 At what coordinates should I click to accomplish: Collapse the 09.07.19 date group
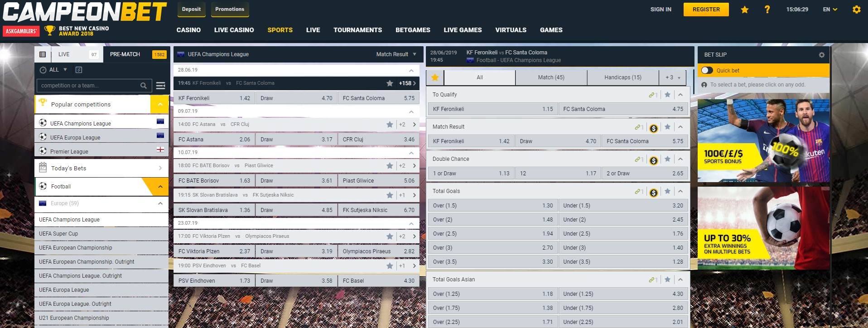coord(411,111)
